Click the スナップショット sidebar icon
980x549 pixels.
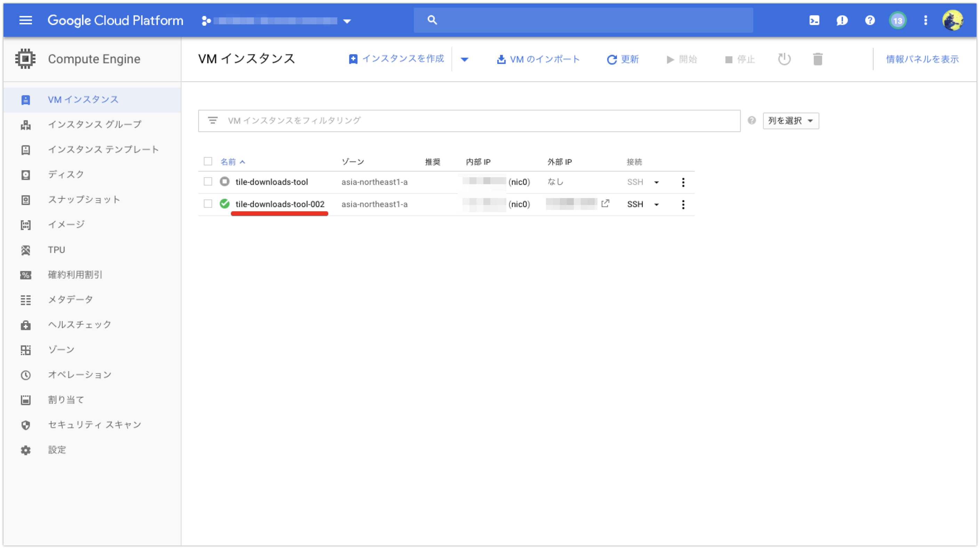pyautogui.click(x=25, y=200)
